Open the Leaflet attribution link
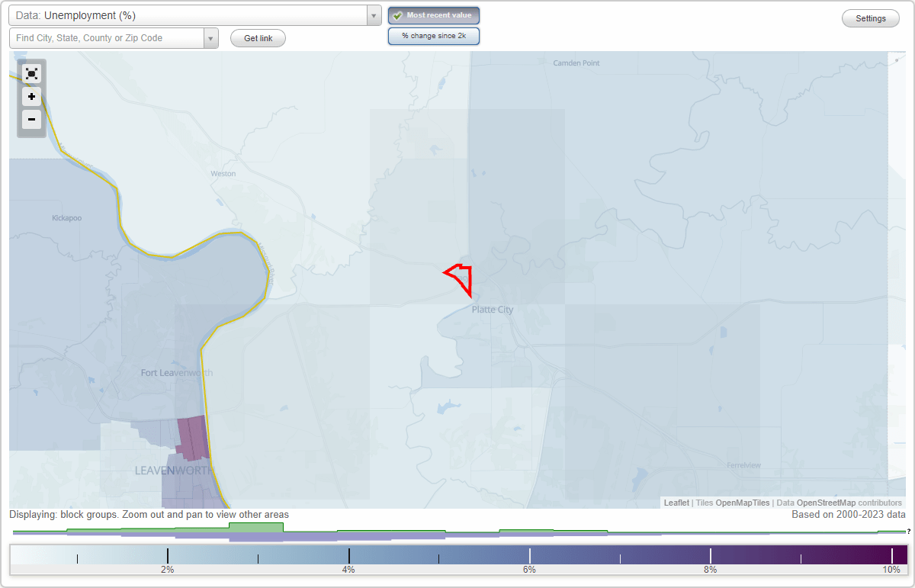 click(676, 503)
